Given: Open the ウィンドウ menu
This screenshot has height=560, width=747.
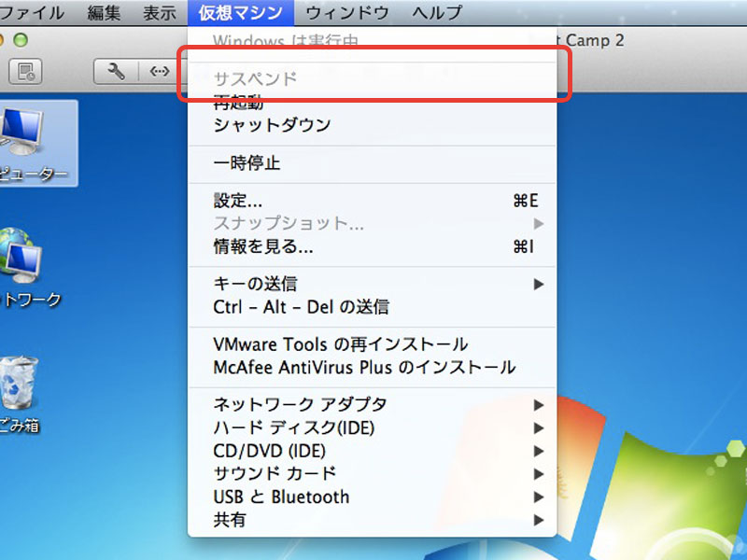Looking at the screenshot, I should (347, 12).
